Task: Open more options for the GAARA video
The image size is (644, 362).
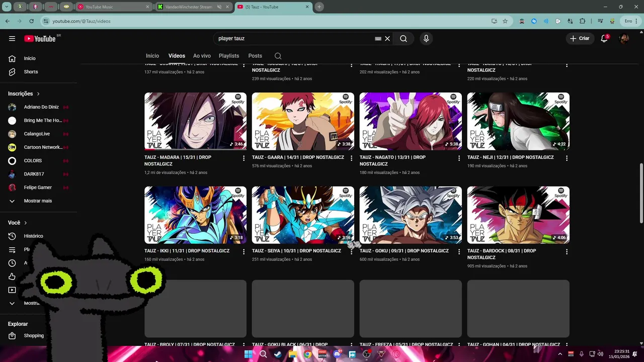Action: point(352,158)
